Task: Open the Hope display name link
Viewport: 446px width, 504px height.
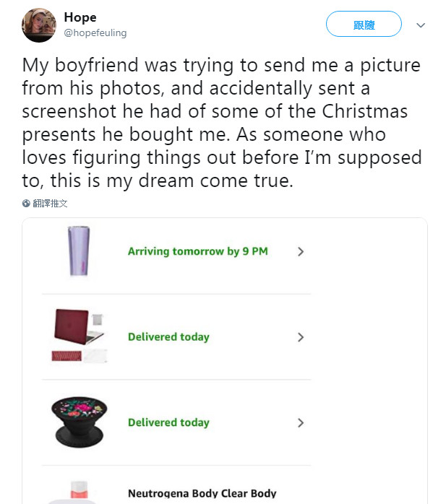Action: click(x=80, y=17)
